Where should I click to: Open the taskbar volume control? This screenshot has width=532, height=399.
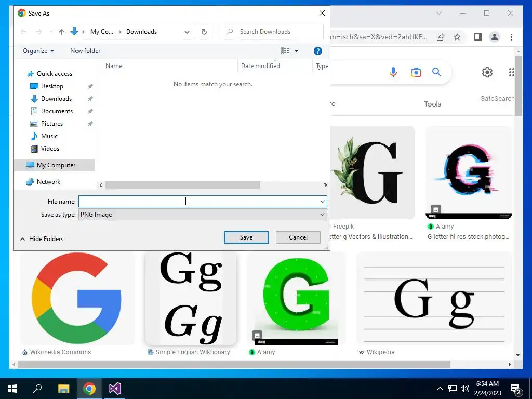click(x=465, y=389)
